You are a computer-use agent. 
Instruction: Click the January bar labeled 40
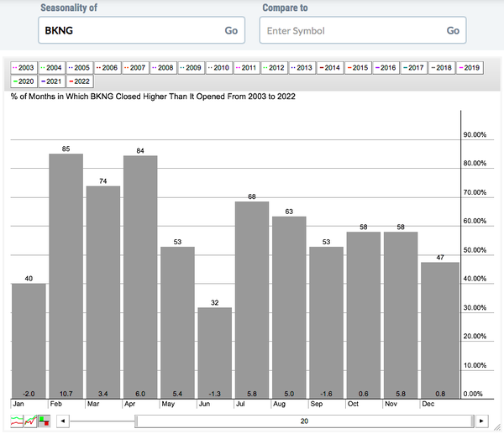coord(29,341)
